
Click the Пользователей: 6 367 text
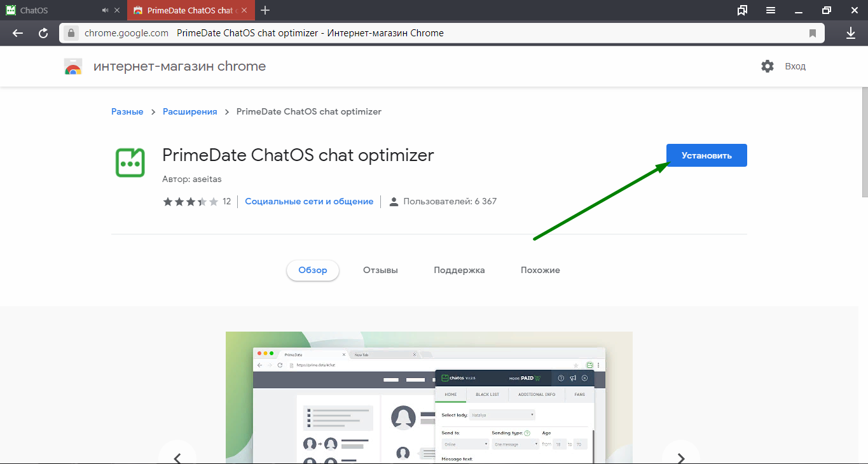(450, 202)
